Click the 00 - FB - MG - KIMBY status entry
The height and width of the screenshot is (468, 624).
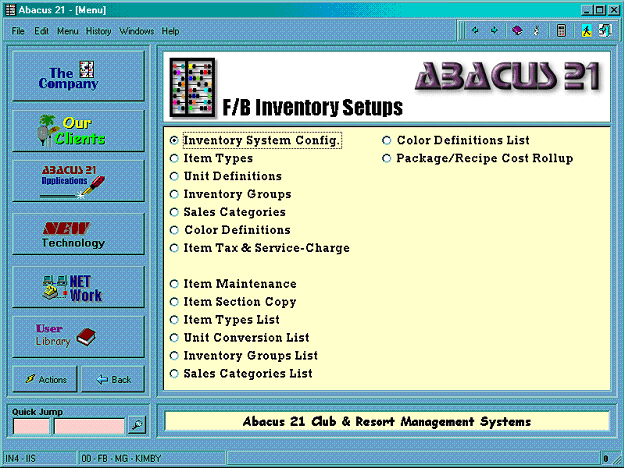coord(151,458)
